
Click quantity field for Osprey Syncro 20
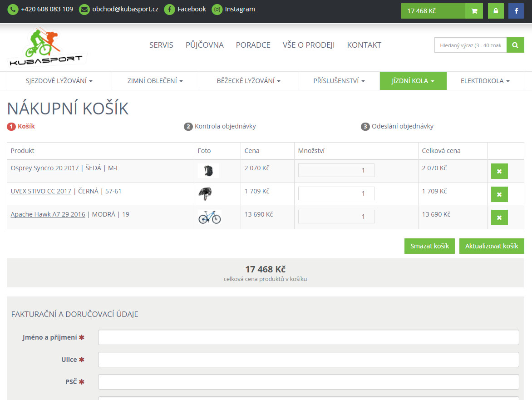coord(336,170)
